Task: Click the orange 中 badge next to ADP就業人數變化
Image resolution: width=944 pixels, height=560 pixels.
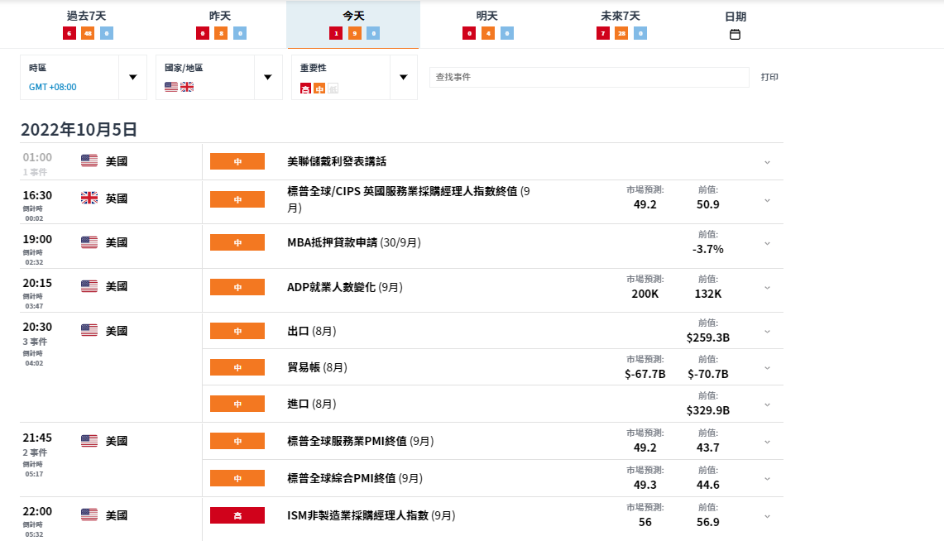Action: 237,287
